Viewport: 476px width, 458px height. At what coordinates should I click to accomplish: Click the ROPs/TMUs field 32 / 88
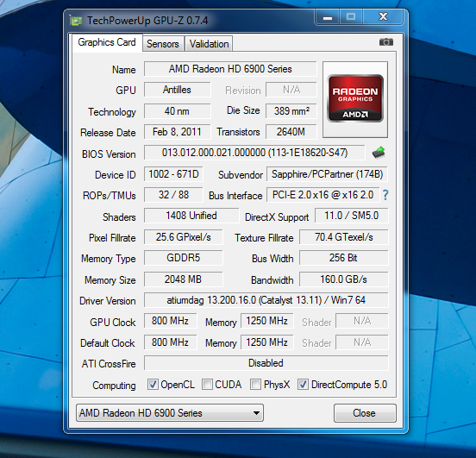pos(173,195)
